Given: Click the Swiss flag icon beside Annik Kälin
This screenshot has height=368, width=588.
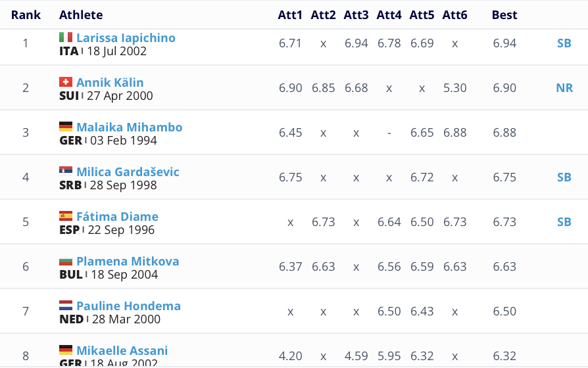Looking at the screenshot, I should [66, 82].
